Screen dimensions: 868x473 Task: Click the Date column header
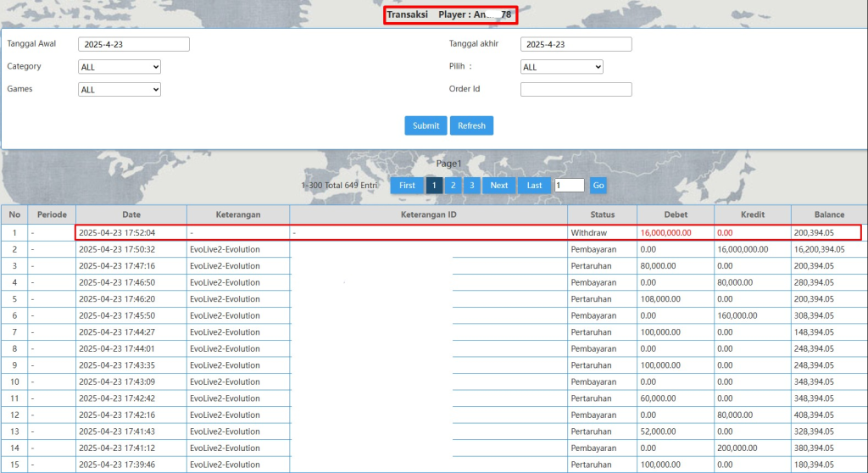[x=131, y=215]
